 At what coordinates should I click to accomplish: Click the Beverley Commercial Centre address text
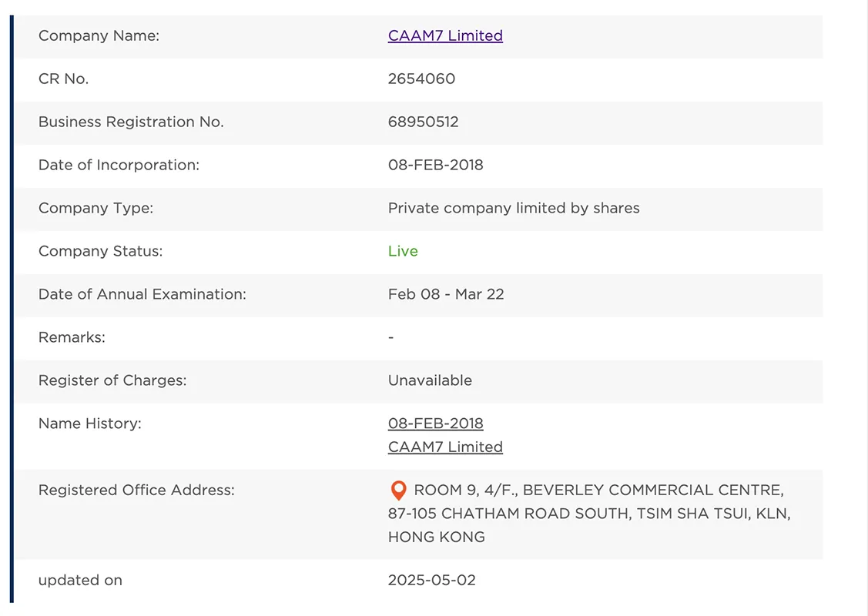pos(589,513)
